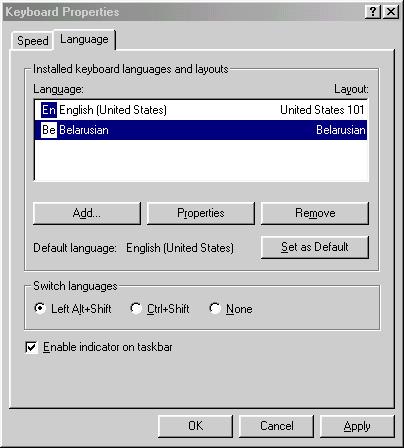Screen dimensions: 404x448
Task: Click the Default language English (United States) text
Action: 180,248
